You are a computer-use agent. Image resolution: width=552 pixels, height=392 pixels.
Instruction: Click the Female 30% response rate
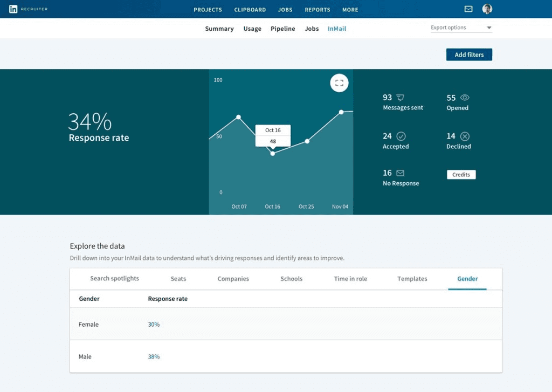pyautogui.click(x=154, y=325)
